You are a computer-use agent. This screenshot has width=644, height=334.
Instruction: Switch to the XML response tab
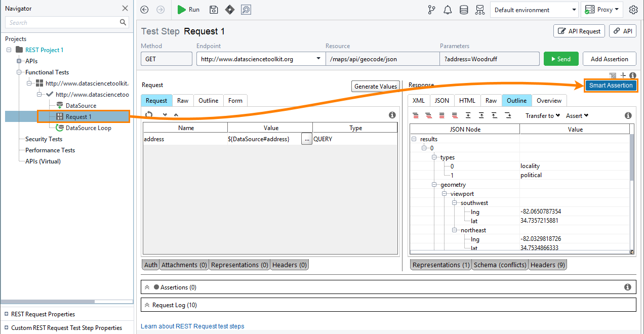click(x=419, y=100)
